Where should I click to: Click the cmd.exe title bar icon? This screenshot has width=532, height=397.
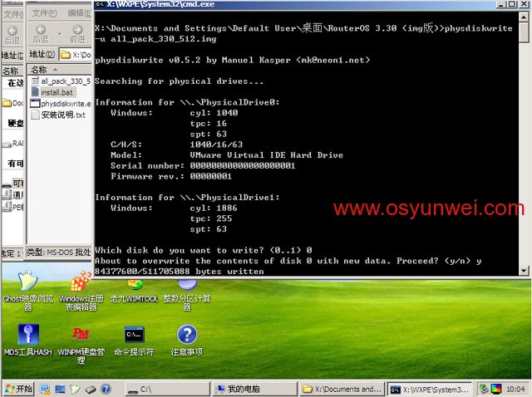click(100, 4)
